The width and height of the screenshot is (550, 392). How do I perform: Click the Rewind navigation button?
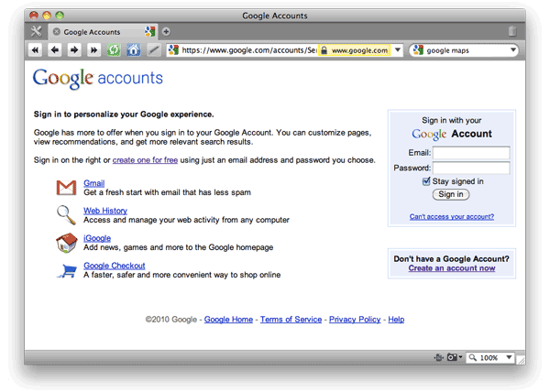coord(35,50)
